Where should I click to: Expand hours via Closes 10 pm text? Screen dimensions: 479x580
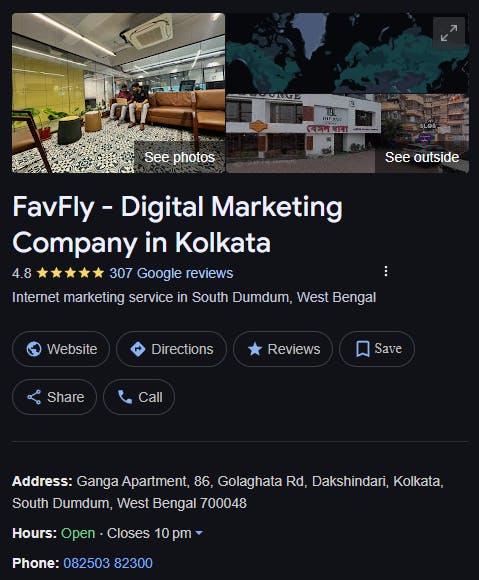(149, 533)
